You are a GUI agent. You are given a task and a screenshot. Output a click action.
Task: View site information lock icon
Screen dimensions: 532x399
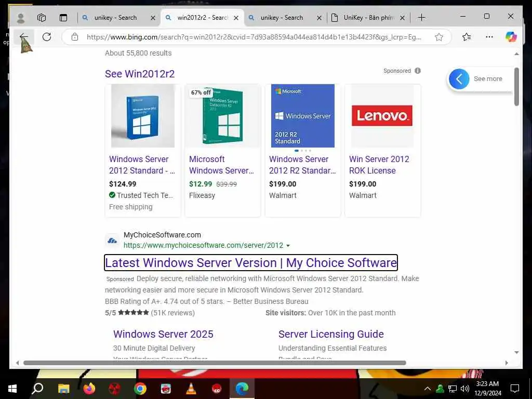pyautogui.click(x=75, y=37)
